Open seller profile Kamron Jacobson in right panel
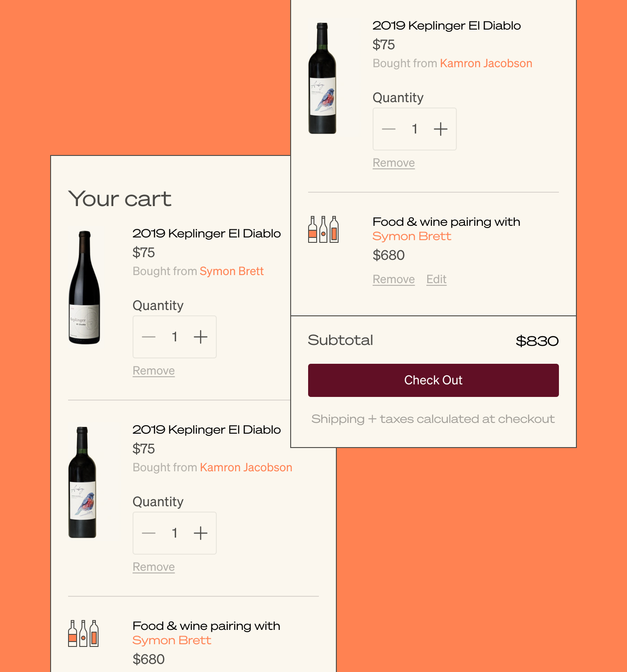 coord(485,63)
